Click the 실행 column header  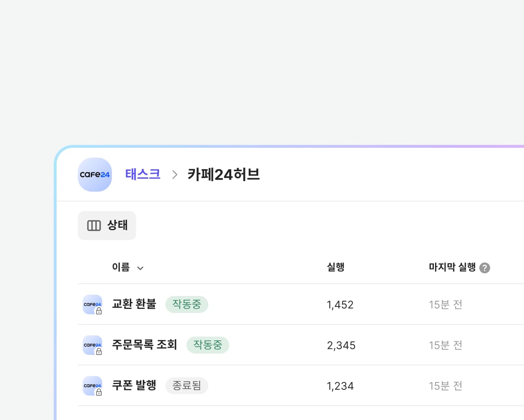336,267
